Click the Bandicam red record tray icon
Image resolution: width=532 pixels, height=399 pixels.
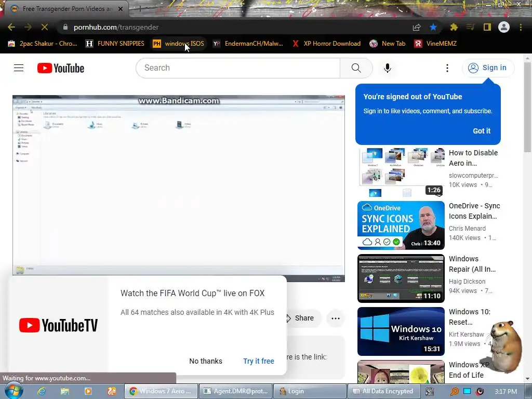pyautogui.click(x=480, y=392)
